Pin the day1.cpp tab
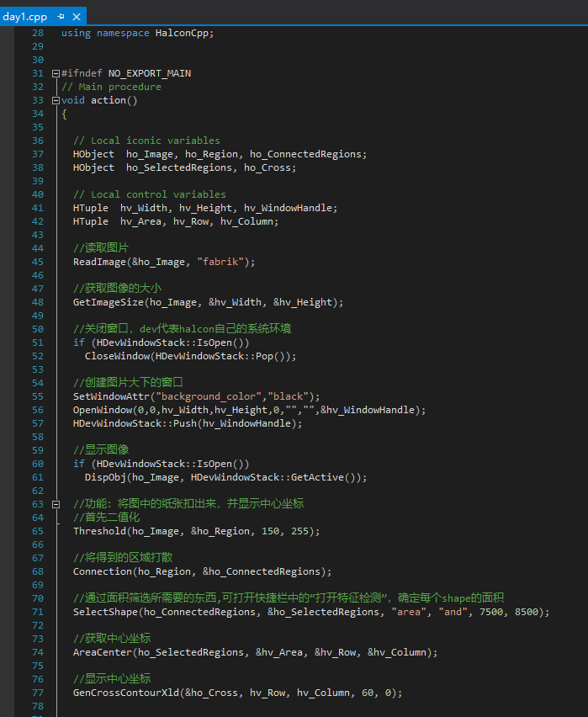This screenshot has height=717, width=588. [61, 16]
